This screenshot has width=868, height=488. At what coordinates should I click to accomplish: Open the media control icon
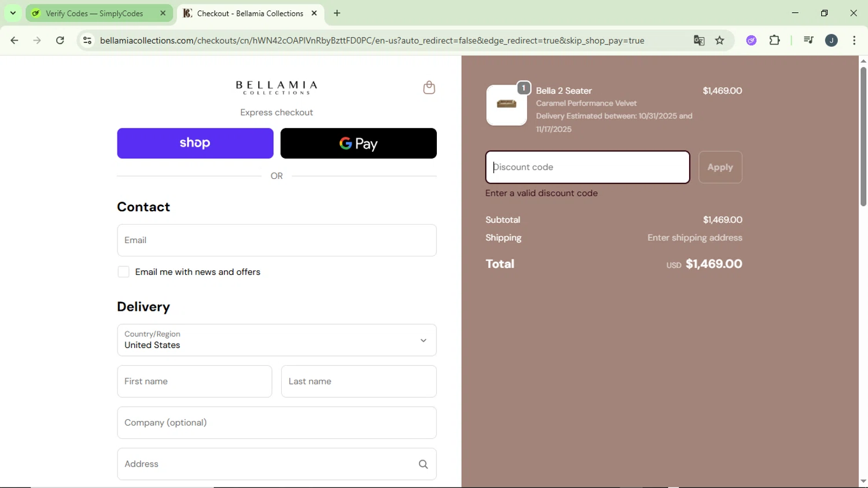point(808,41)
